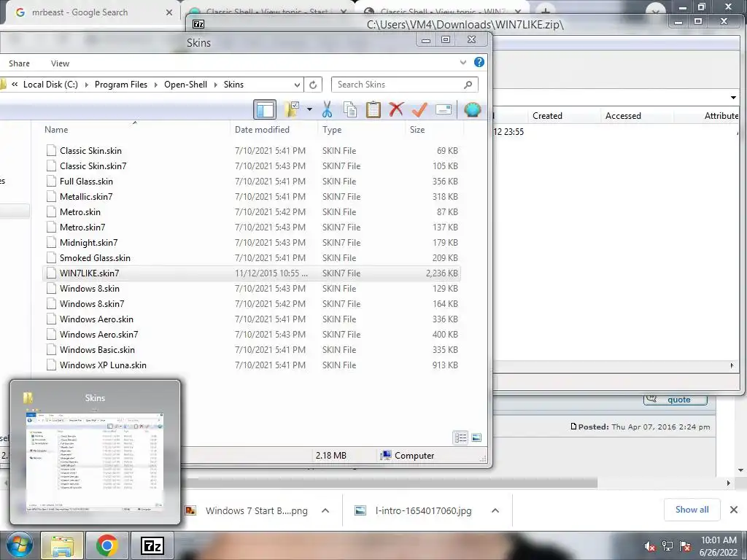Select Smoked Glass.skin file icon
This screenshot has width=747, height=560.
point(51,257)
